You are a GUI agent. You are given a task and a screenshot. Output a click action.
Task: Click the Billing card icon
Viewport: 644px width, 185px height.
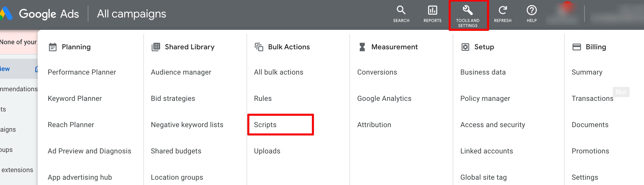coord(577,47)
